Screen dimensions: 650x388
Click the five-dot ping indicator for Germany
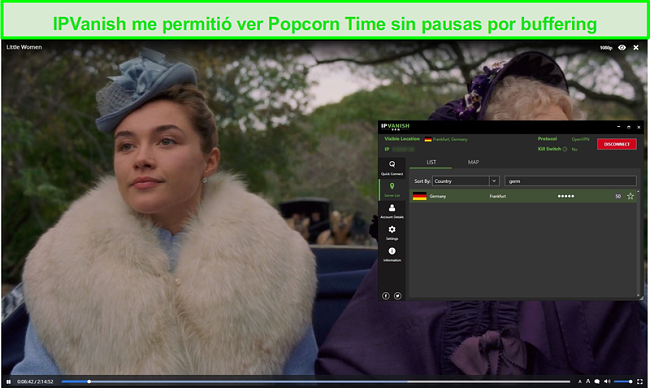click(566, 196)
